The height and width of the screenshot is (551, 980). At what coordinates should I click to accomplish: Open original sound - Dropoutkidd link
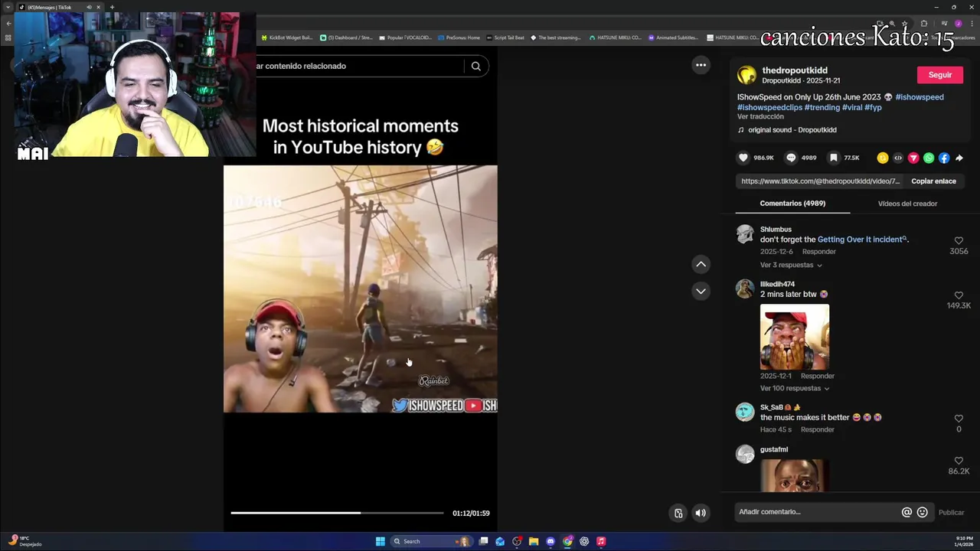(792, 130)
